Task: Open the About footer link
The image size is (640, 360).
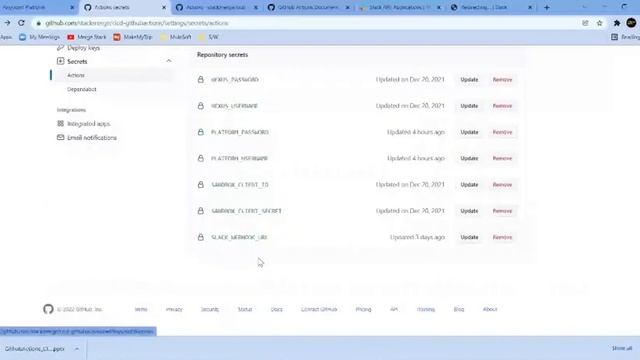Action: point(490,309)
